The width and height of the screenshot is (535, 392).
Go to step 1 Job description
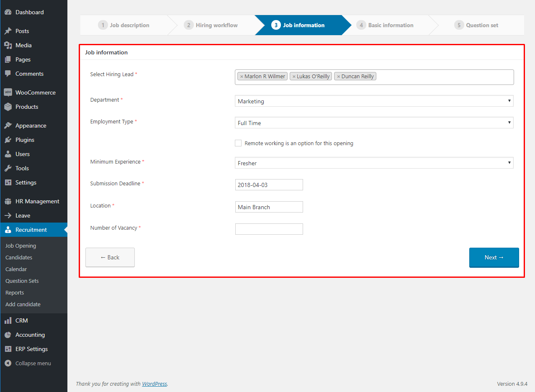[124, 25]
